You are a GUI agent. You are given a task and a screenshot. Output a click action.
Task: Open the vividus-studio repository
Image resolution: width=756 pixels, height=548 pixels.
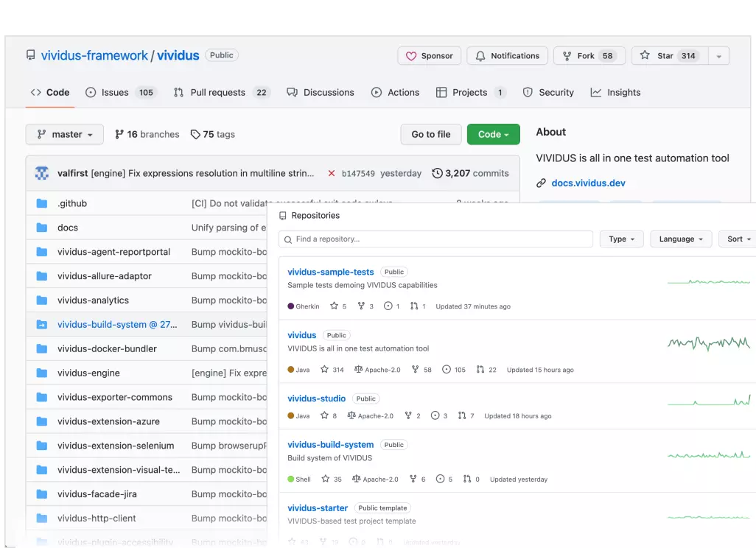[317, 398]
